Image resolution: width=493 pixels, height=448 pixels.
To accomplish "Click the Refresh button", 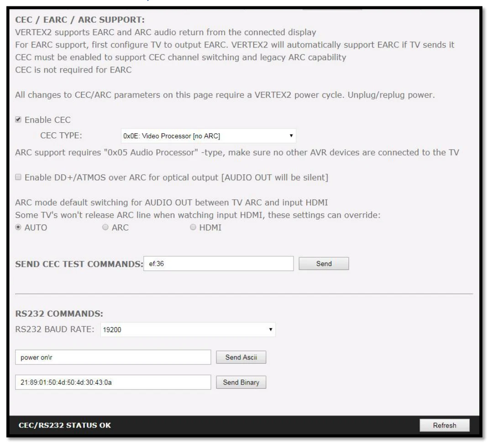I will click(444, 425).
